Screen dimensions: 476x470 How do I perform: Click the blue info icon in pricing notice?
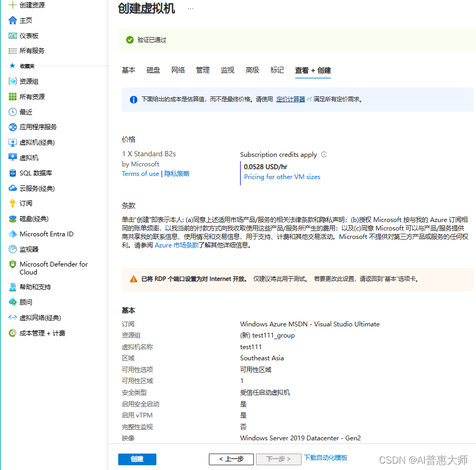point(133,100)
